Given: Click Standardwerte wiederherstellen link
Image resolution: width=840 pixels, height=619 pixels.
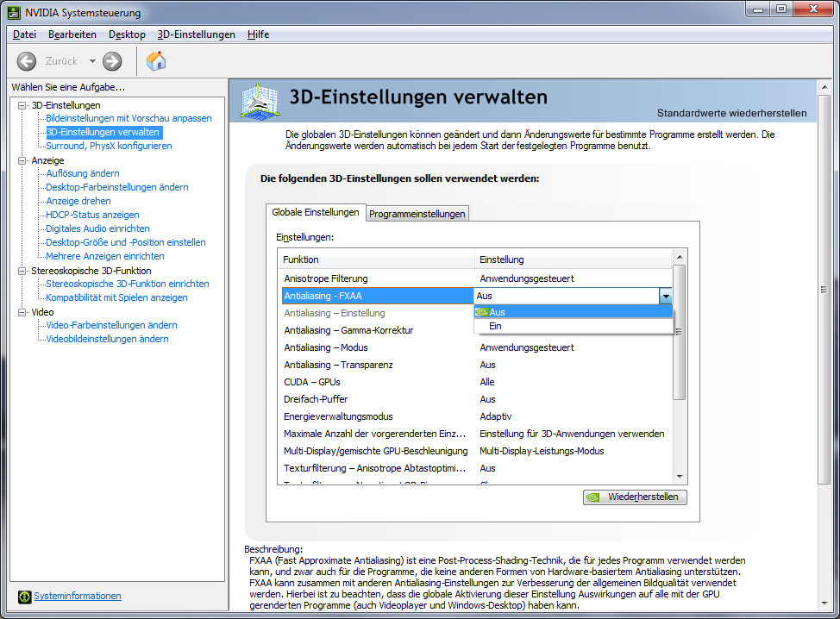Looking at the screenshot, I should tap(732, 113).
